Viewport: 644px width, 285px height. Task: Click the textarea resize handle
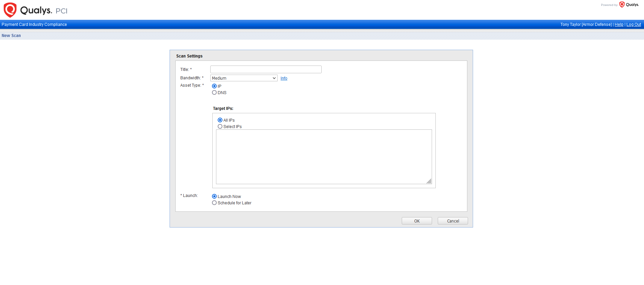429,181
